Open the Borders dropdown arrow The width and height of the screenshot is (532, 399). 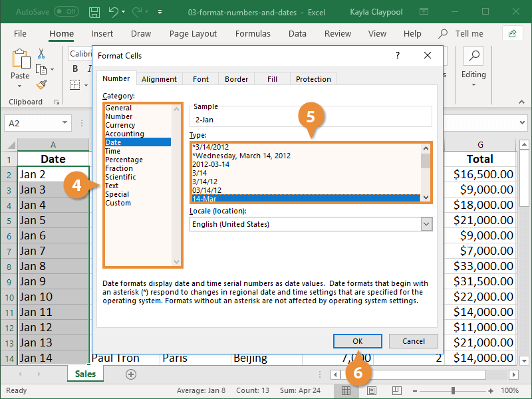(86, 85)
